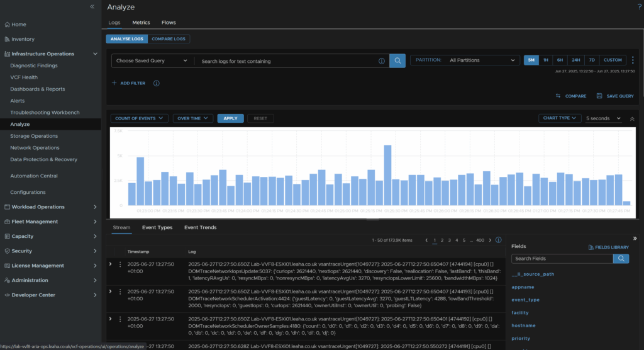Select the event_type field
This screenshot has width=644, height=350.
[525, 300]
